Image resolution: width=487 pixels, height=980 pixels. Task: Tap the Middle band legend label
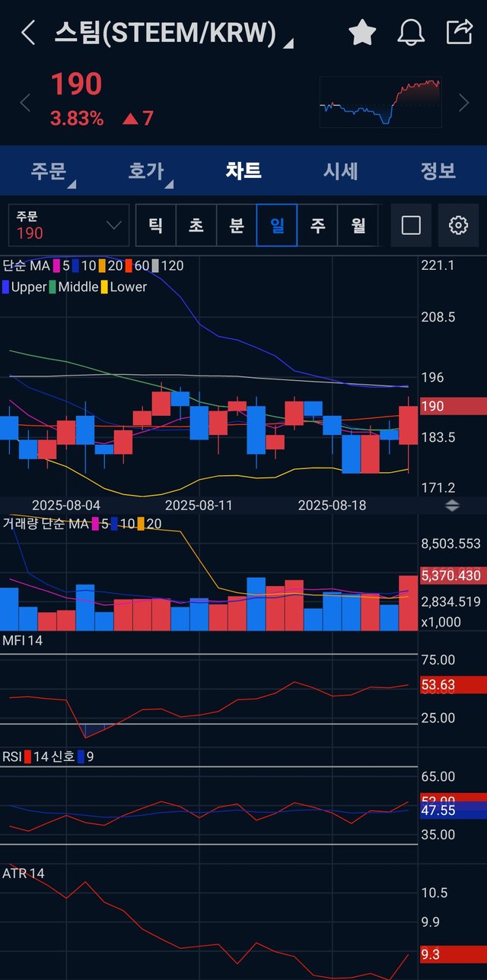(78, 287)
